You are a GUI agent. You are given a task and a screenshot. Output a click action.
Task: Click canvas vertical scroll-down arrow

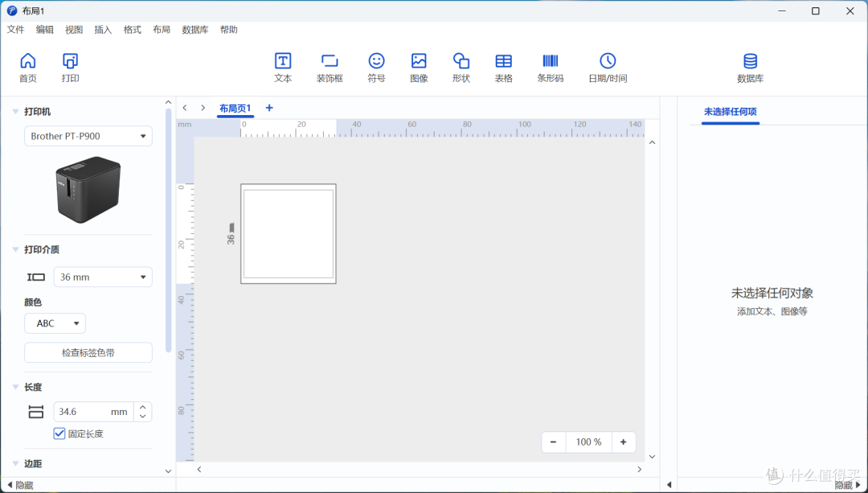[x=652, y=457]
